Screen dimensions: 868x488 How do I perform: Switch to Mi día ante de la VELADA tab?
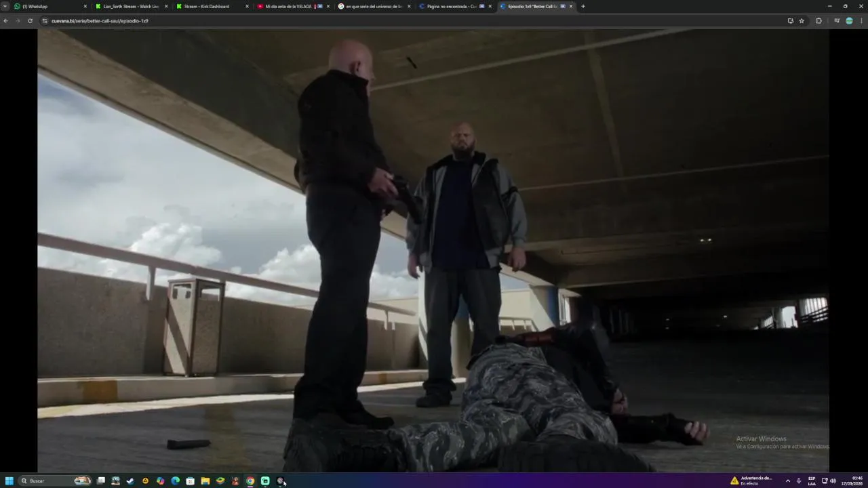pos(293,6)
